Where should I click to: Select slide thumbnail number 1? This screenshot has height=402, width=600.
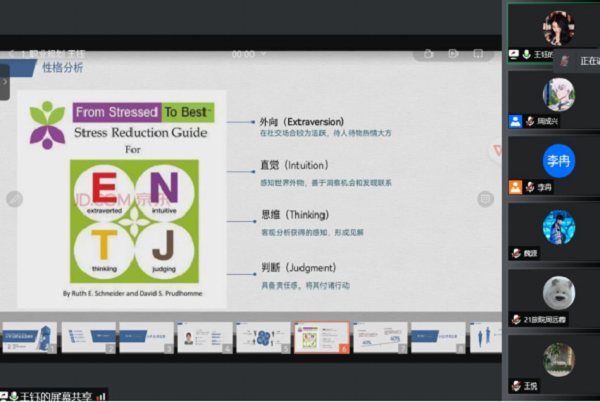(x=28, y=337)
